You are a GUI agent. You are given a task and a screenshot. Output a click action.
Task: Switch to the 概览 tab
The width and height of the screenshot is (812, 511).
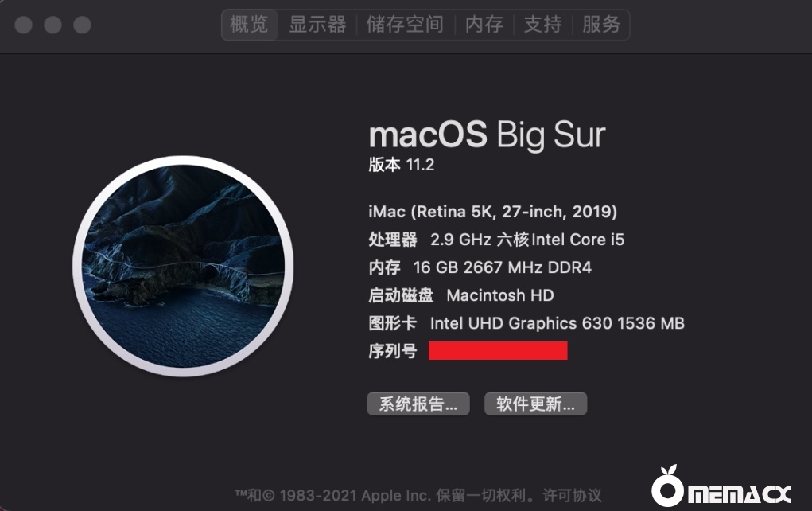(x=250, y=25)
